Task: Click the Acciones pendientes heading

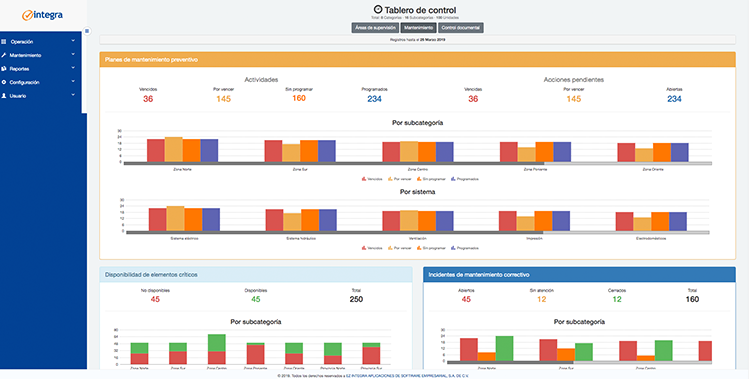Action: pos(574,80)
